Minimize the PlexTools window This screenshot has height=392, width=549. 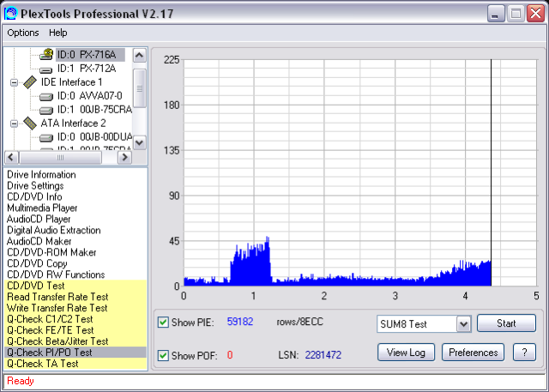point(496,14)
